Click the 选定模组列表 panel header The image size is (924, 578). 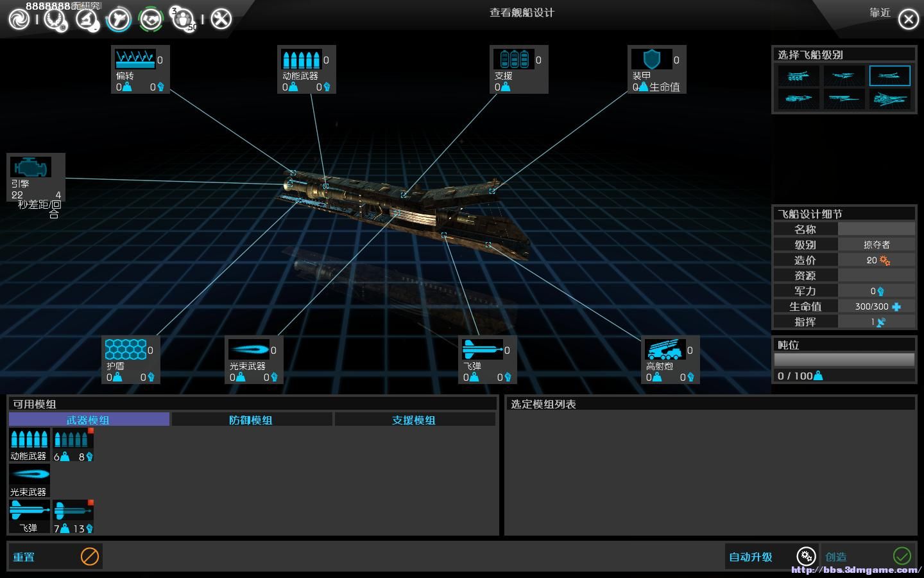[710, 403]
